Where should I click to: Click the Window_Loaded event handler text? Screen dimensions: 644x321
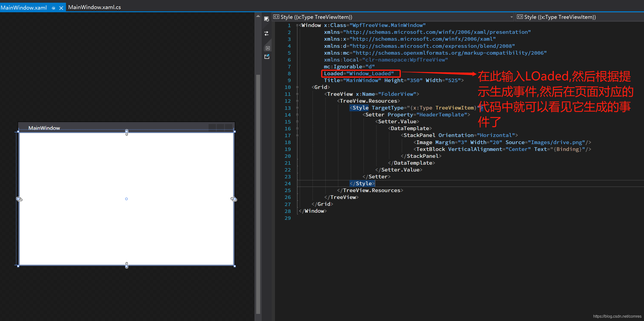coord(370,74)
